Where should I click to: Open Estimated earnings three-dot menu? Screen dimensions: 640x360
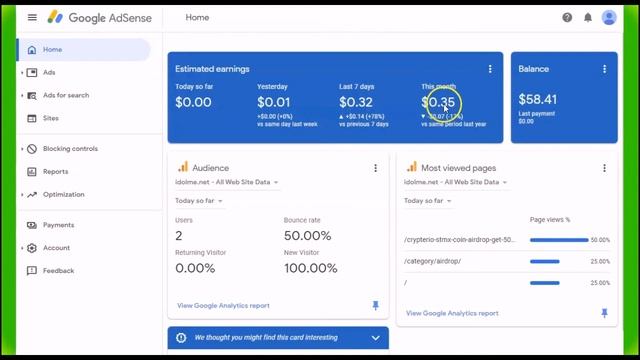click(490, 69)
